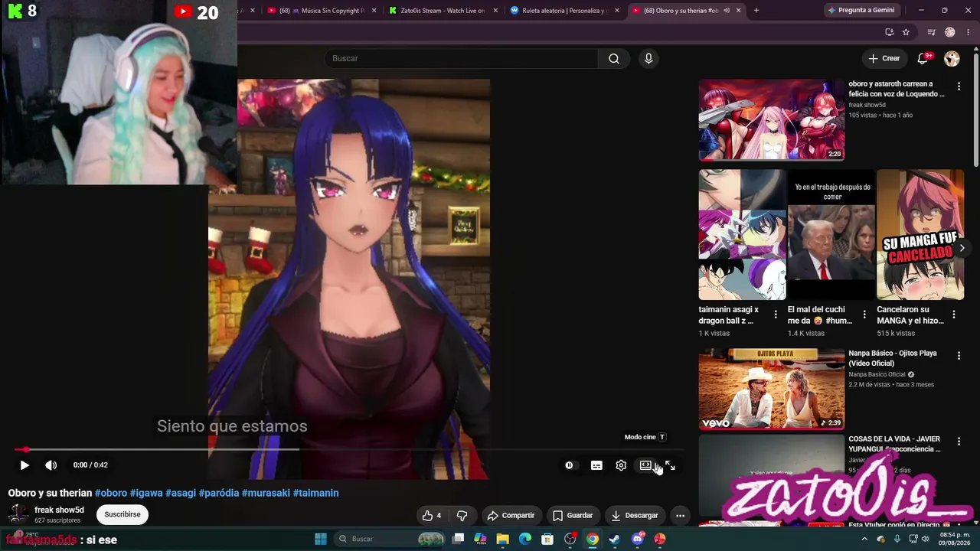Open the Chrome profile avatar
The height and width of the screenshot is (551, 980).
[950, 32]
